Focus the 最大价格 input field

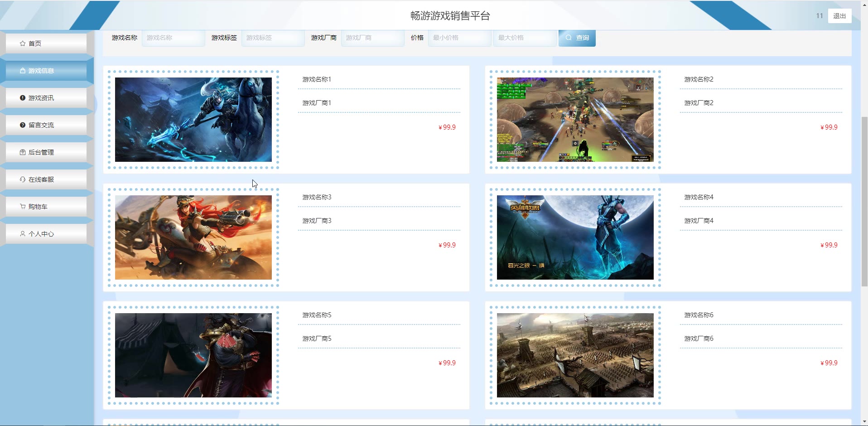point(525,38)
